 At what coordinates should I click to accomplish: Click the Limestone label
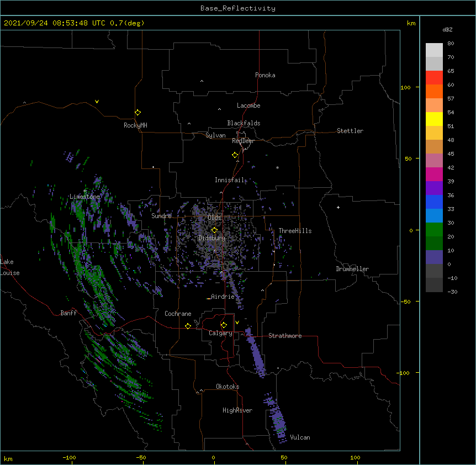tap(84, 197)
